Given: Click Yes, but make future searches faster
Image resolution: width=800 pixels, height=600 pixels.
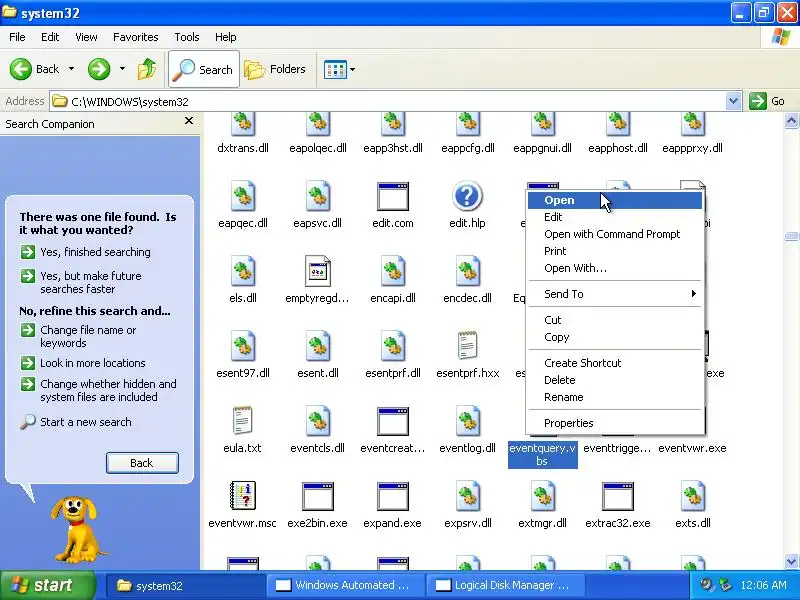Looking at the screenshot, I should pyautogui.click(x=81, y=282).
